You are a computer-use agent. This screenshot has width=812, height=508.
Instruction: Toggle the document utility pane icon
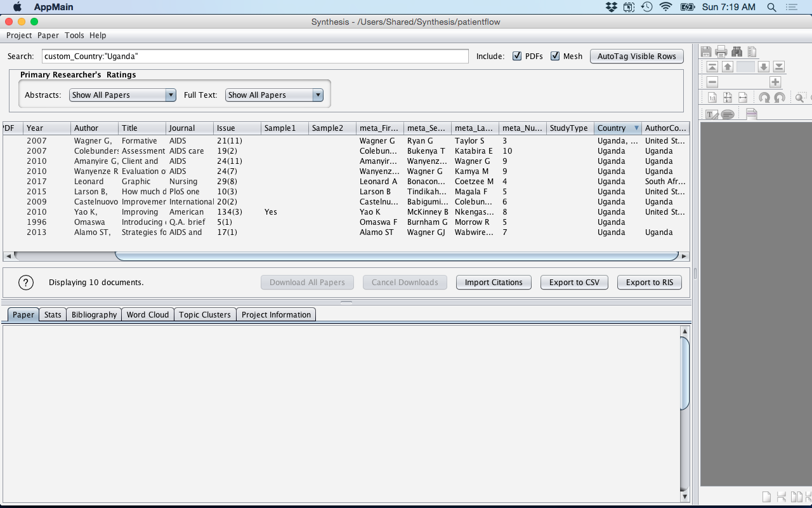tap(752, 52)
